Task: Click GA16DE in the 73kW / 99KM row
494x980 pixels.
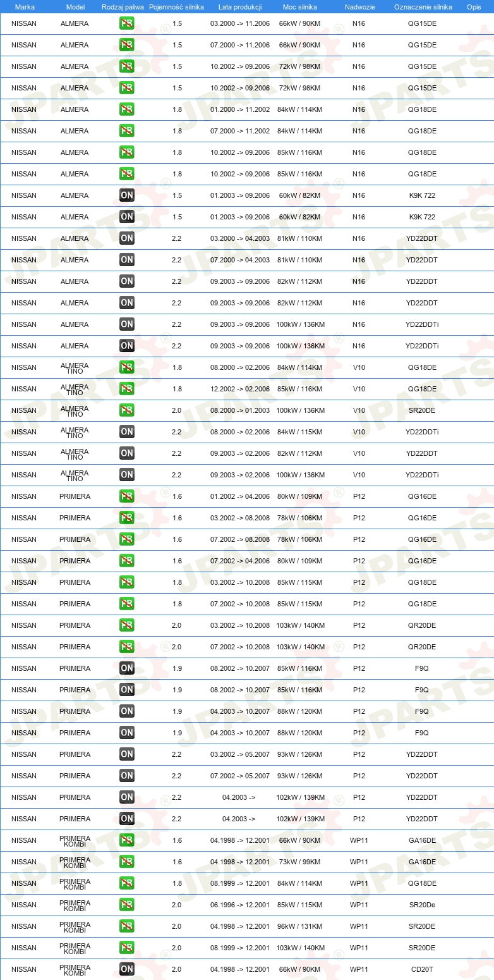Action: (422, 862)
